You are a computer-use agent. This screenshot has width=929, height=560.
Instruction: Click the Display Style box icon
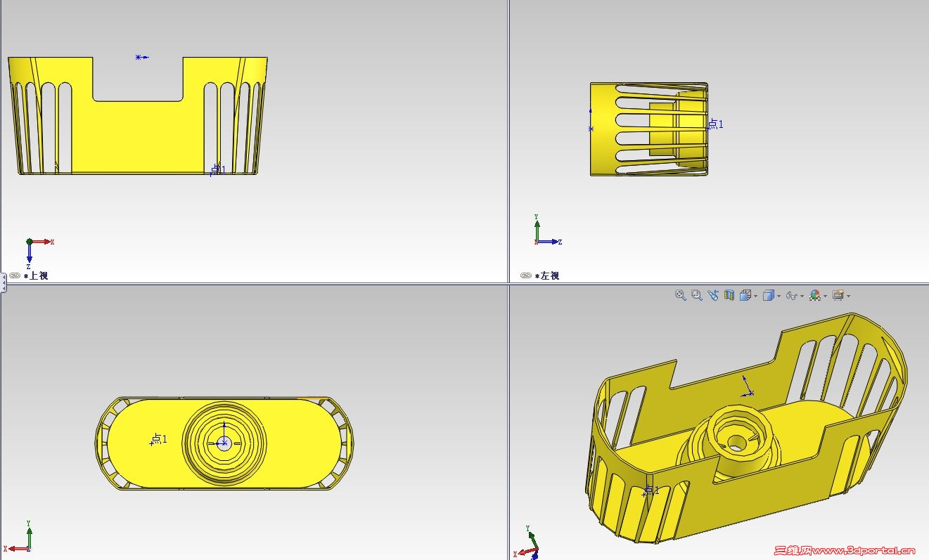(769, 296)
